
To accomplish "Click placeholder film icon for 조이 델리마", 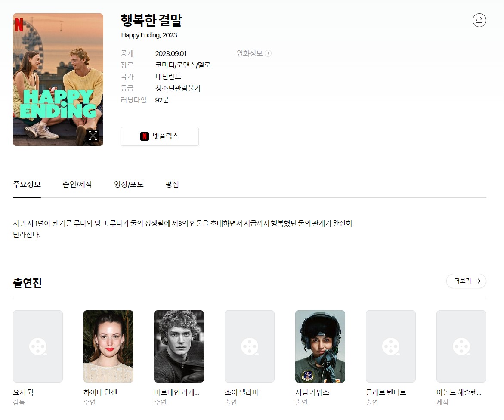I will point(250,346).
